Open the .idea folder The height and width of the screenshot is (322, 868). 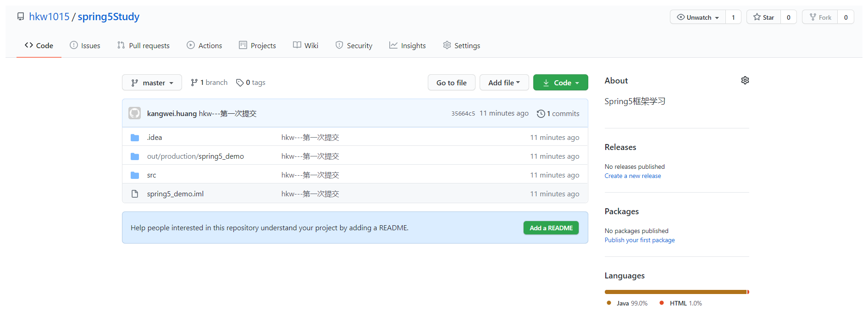pyautogui.click(x=155, y=138)
